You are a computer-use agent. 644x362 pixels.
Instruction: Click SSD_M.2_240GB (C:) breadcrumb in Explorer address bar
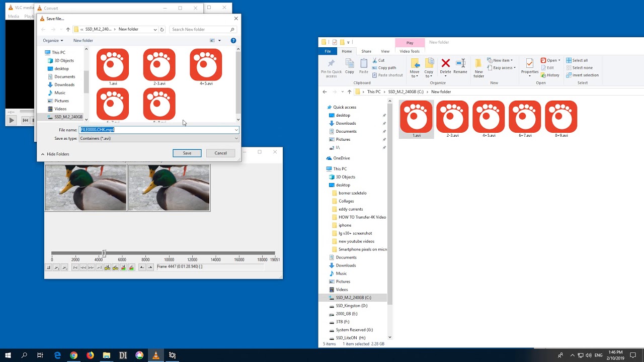point(406,92)
